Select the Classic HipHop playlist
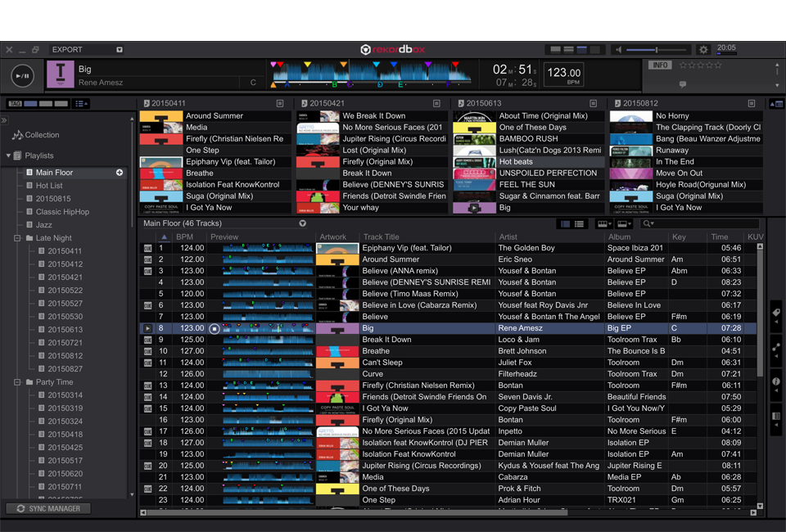 (x=62, y=212)
